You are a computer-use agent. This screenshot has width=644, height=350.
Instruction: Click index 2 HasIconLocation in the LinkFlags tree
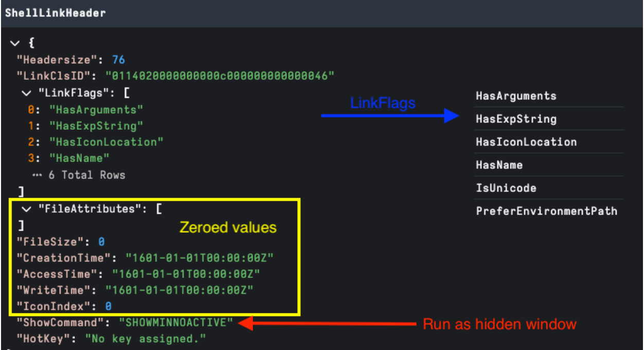pos(106,142)
